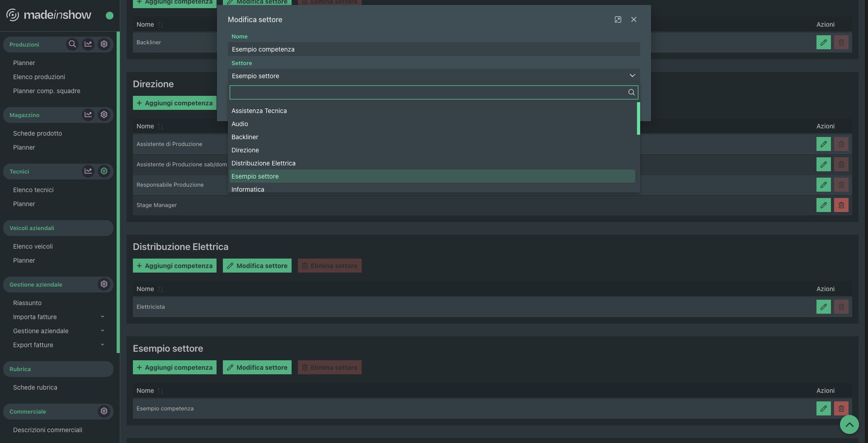This screenshot has height=443, width=868.
Task: Expand Export fatture submenu
Action: pyautogui.click(x=102, y=345)
